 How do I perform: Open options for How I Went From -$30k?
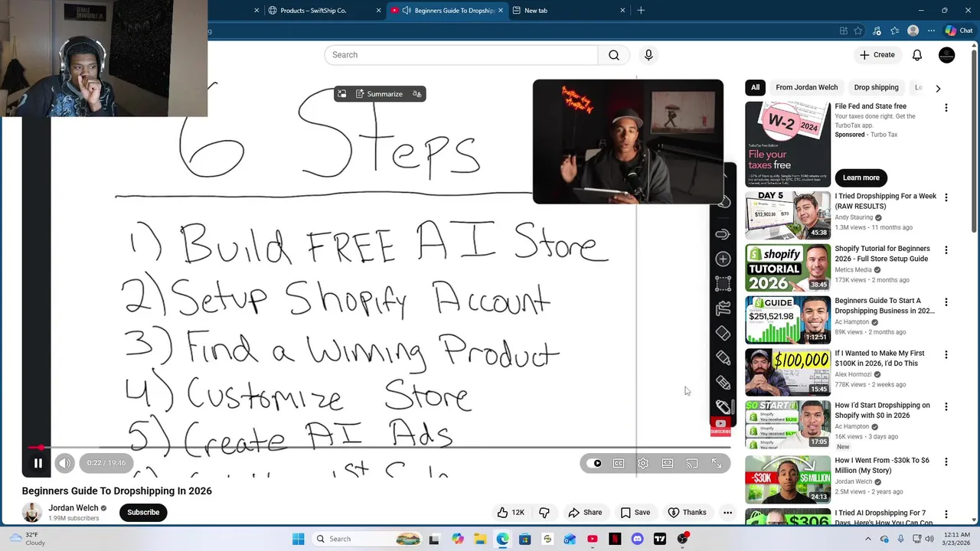pyautogui.click(x=946, y=462)
